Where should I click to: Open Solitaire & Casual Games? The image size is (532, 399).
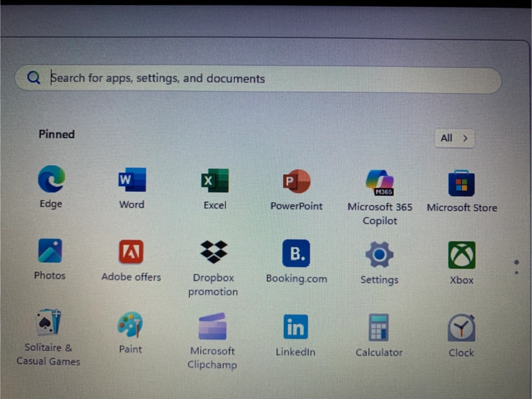coord(49,323)
